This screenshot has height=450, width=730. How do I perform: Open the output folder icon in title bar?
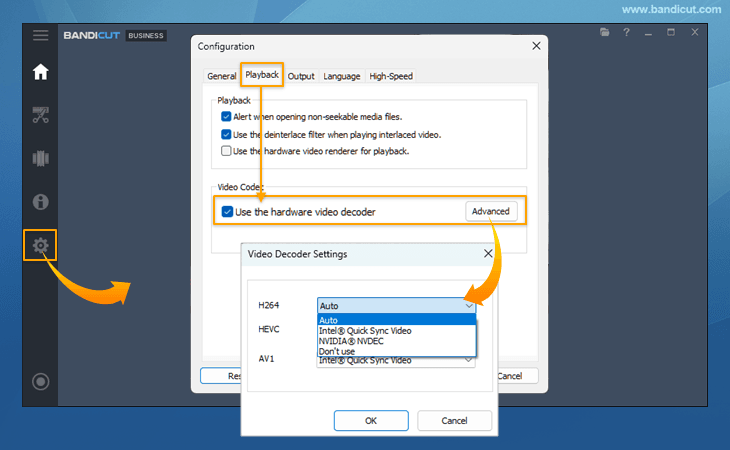pos(605,33)
